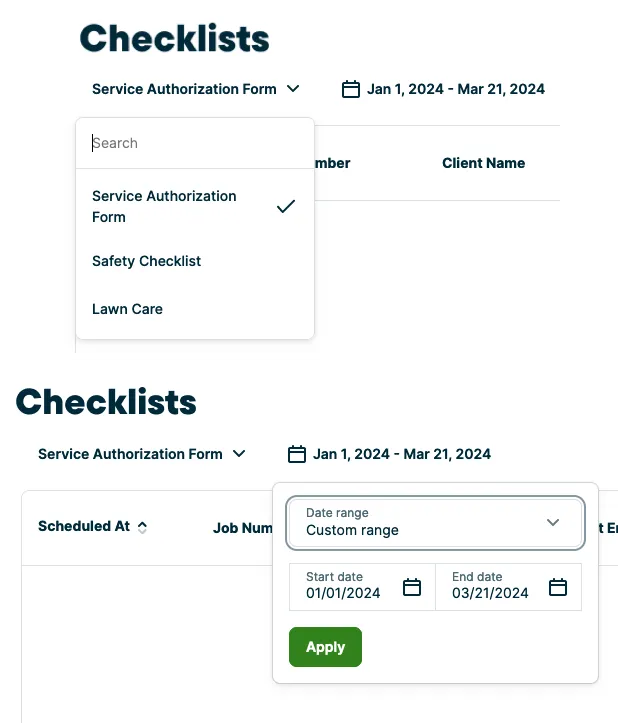Sort by Scheduled At arrows icon

point(143,527)
